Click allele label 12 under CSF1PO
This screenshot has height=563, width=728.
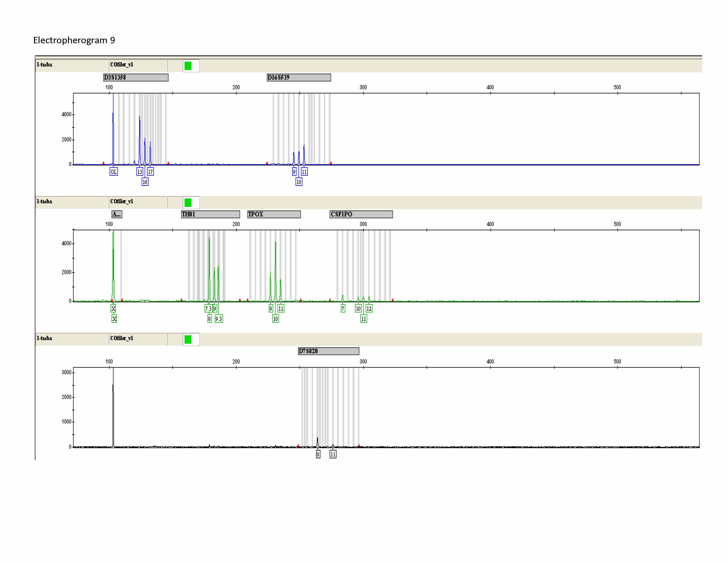tap(369, 308)
